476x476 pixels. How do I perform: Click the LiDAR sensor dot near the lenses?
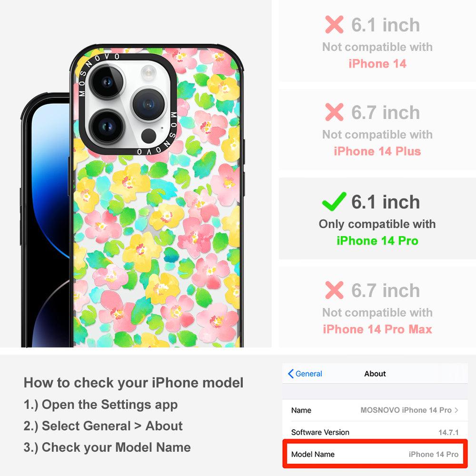149,136
